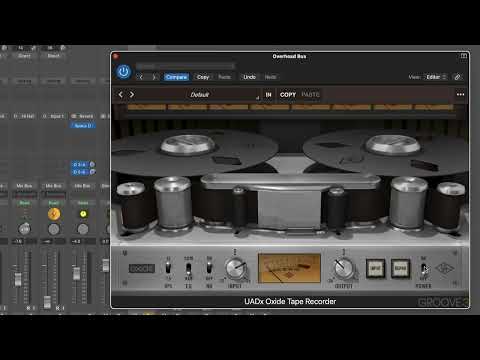Click the VU meter display

pyautogui.click(x=289, y=268)
